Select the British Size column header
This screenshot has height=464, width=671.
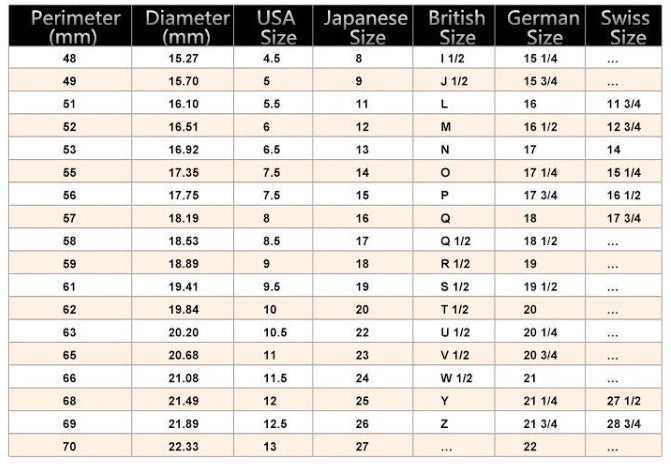(457, 27)
